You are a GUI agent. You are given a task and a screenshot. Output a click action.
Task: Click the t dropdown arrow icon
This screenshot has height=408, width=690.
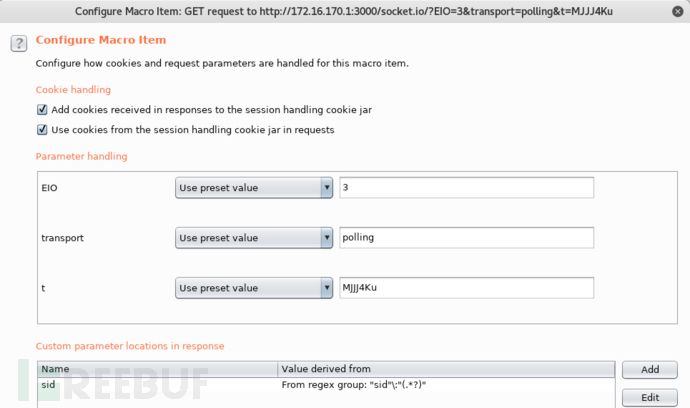[x=327, y=288]
